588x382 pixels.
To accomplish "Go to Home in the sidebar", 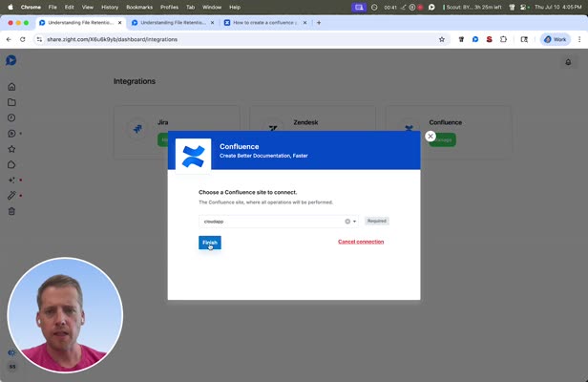I will [11, 87].
